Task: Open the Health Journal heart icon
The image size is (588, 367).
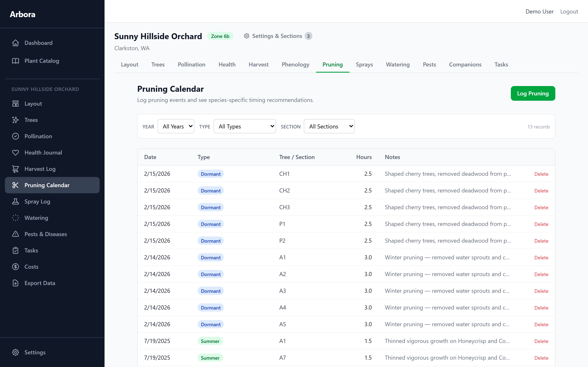Action: 16,153
